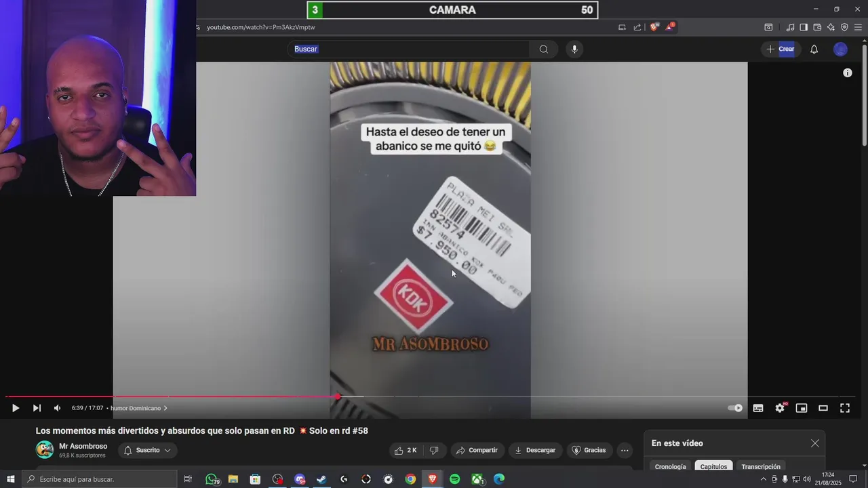Screen dimensions: 868x488
Task: Open Google Chrome from the taskbar
Action: click(x=410, y=479)
